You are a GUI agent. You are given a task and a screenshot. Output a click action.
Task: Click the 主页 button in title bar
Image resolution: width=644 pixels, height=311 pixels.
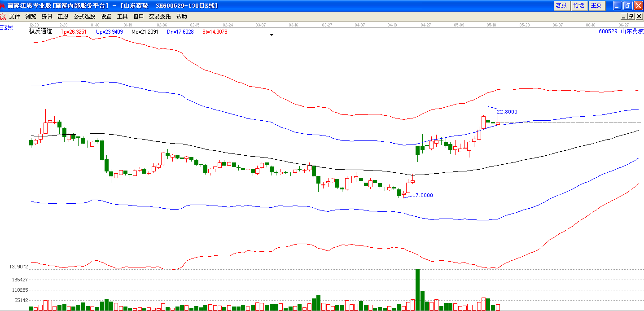click(596, 5)
